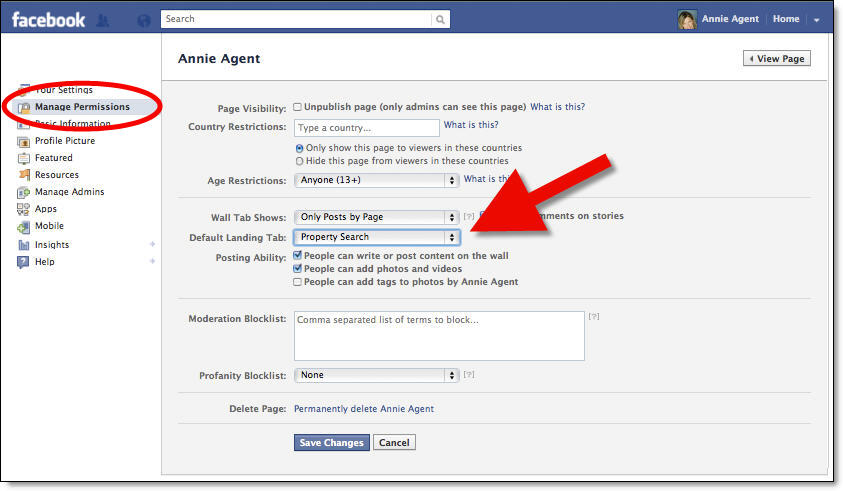Open the Profanity Blocklist dropdown
The height and width of the screenshot is (491, 843).
(376, 375)
